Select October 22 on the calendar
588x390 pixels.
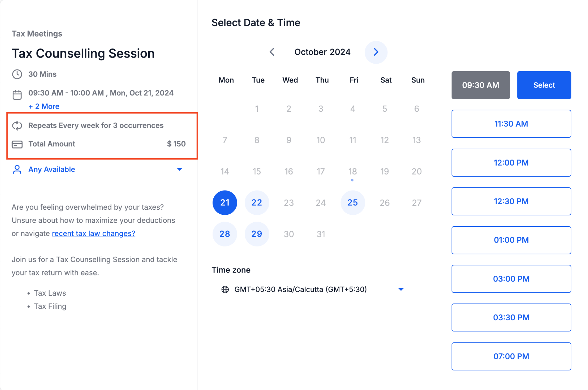pyautogui.click(x=257, y=203)
